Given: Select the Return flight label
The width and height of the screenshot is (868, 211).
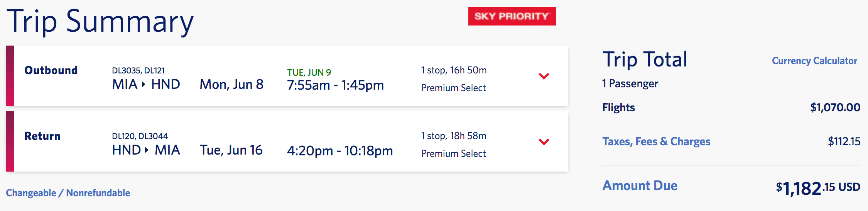Looking at the screenshot, I should point(42,136).
